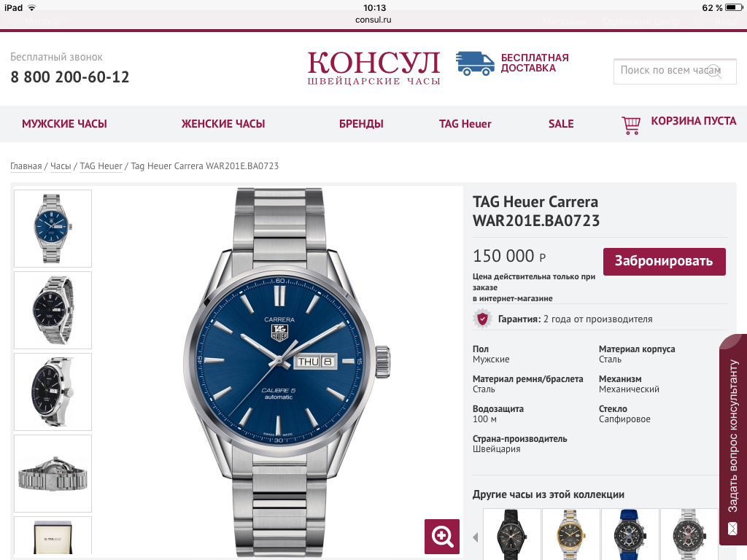747x560 pixels.
Task: Select the SALE menu item
Action: [561, 124]
